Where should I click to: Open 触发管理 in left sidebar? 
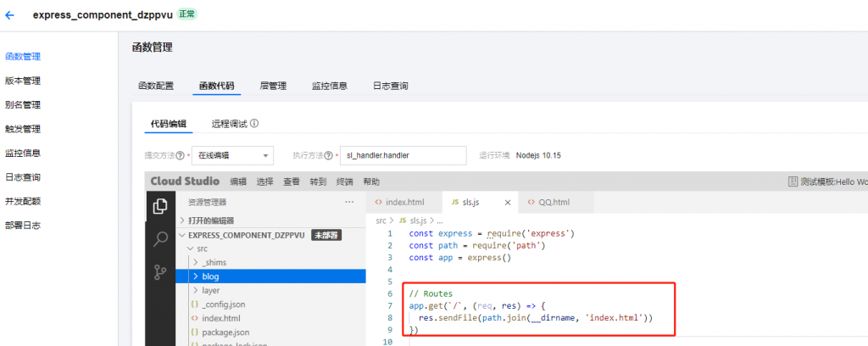23,129
